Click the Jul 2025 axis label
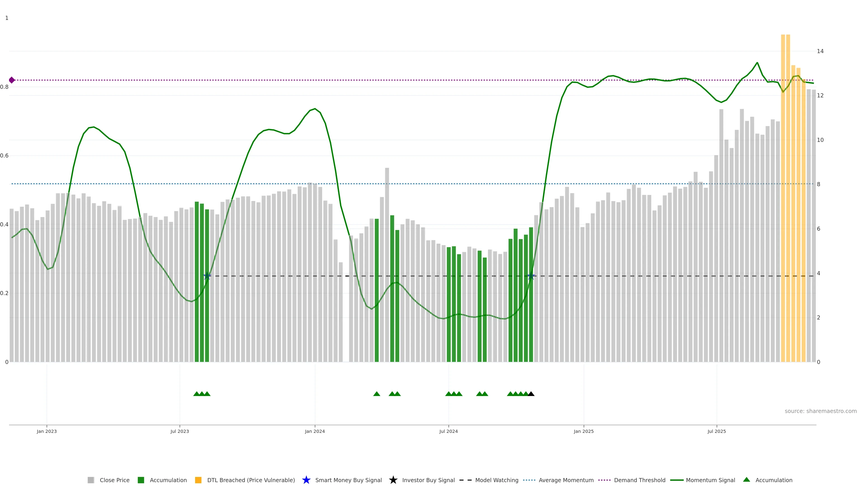Viewport: 868px width, 488px height. 717,432
